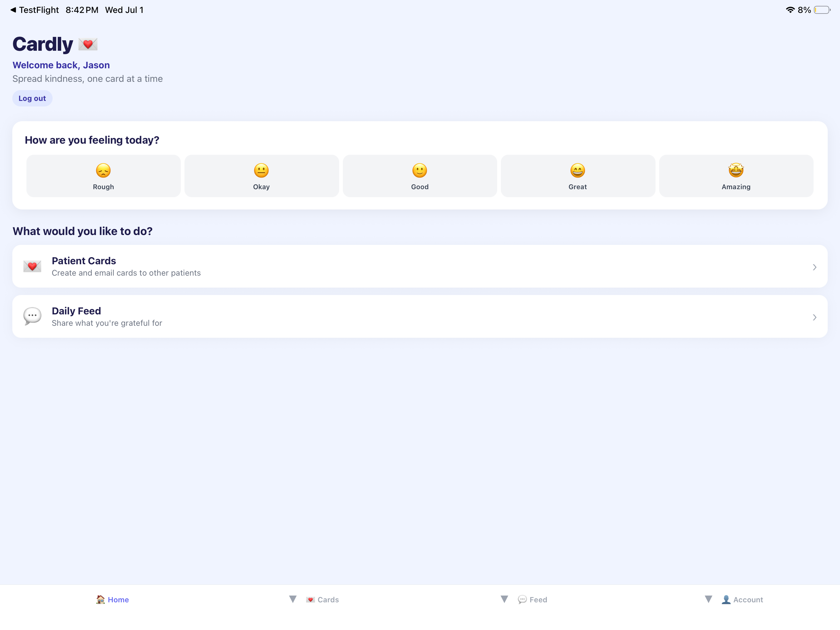Click the love-letter icon beside Cardly title

click(88, 45)
